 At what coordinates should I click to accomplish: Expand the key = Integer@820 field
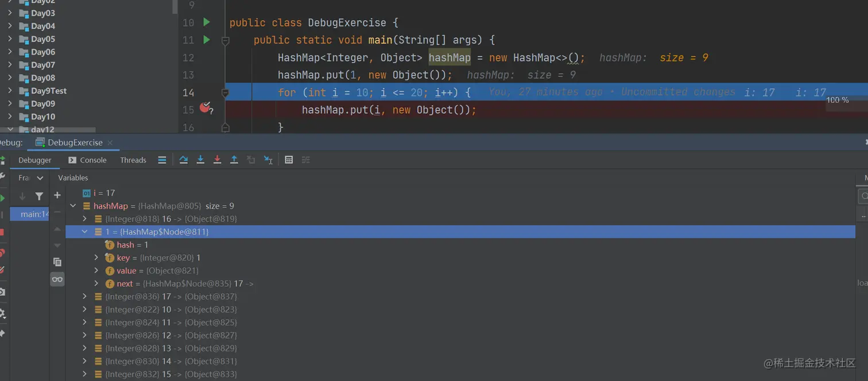(96, 257)
